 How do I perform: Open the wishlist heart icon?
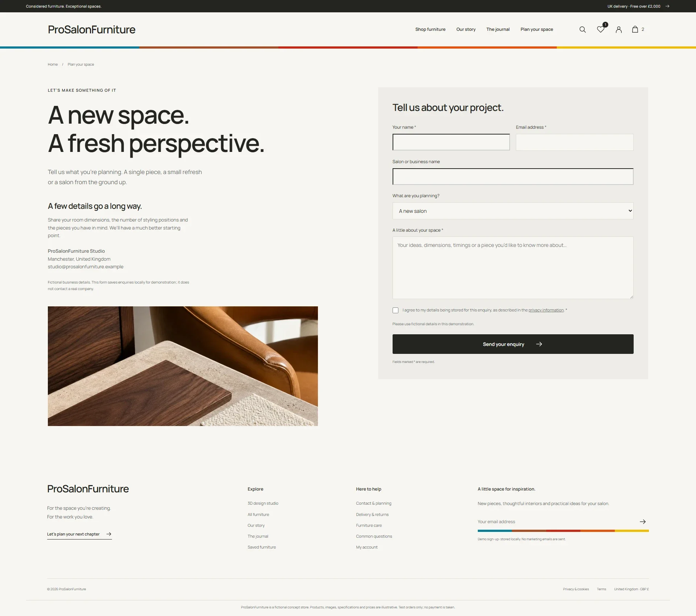(601, 29)
